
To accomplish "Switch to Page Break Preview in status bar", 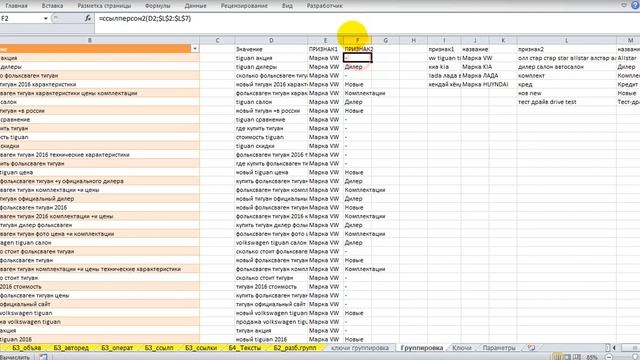I will point(576,357).
